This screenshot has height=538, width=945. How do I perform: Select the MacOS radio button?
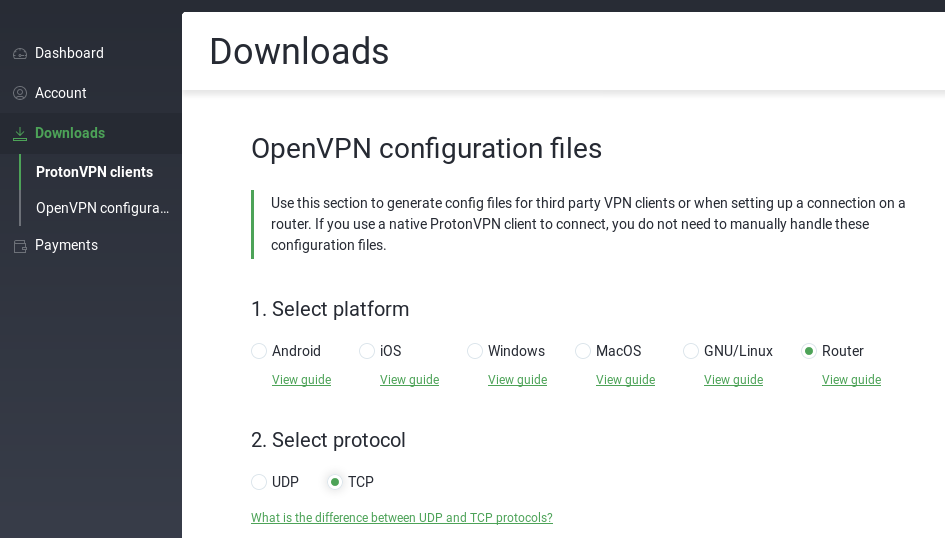tap(583, 351)
